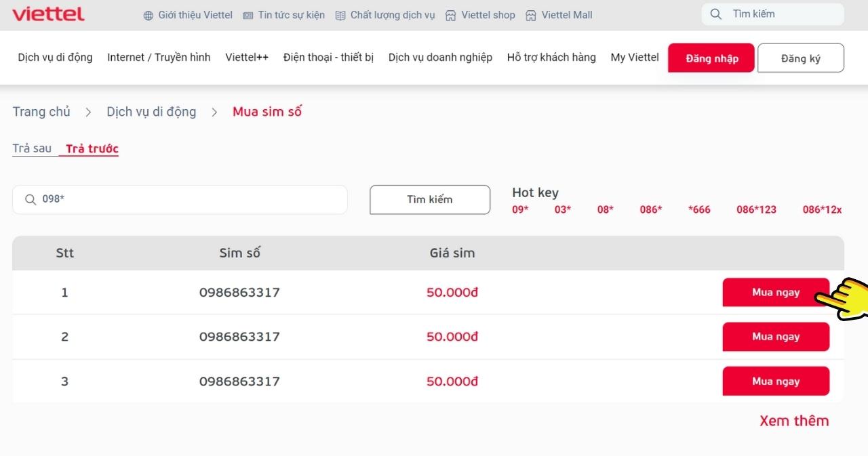The image size is (868, 456).
Task: Go to Trang chủ breadcrumb
Action: tap(41, 112)
